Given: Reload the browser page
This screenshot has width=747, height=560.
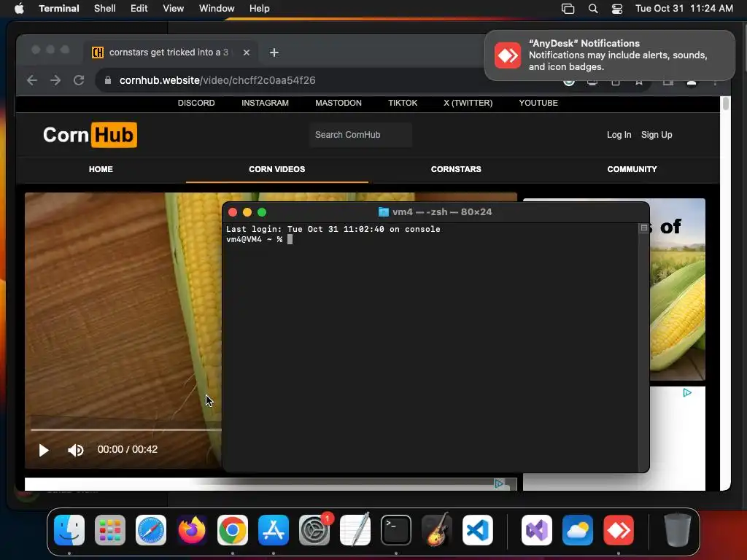Looking at the screenshot, I should 79,80.
